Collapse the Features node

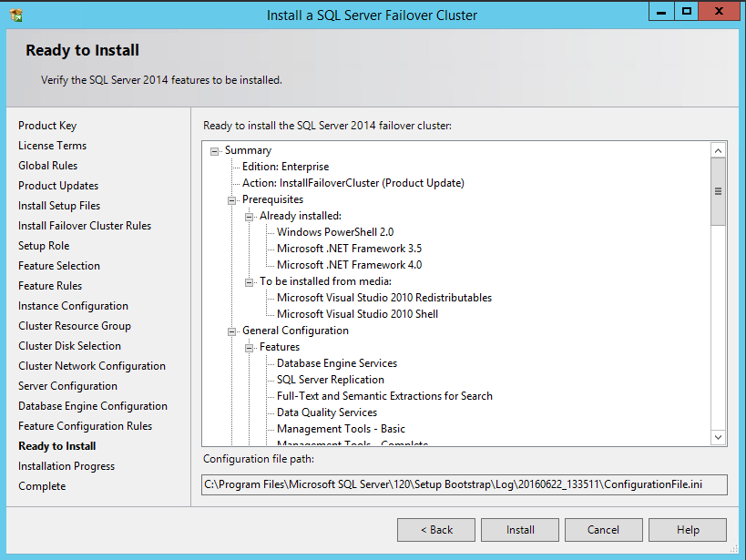coord(249,348)
